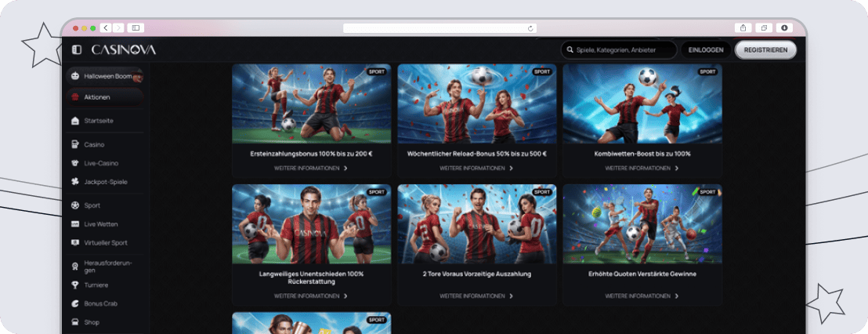Click the Einloggen button

(706, 49)
